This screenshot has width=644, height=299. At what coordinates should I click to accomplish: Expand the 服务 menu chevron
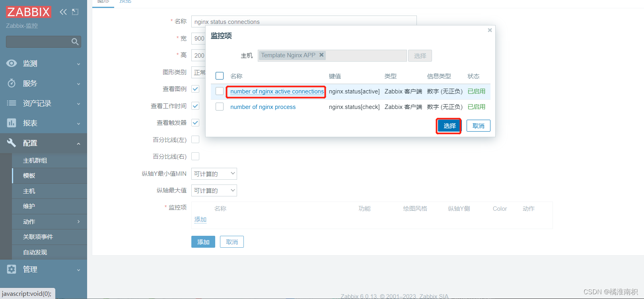(78, 84)
